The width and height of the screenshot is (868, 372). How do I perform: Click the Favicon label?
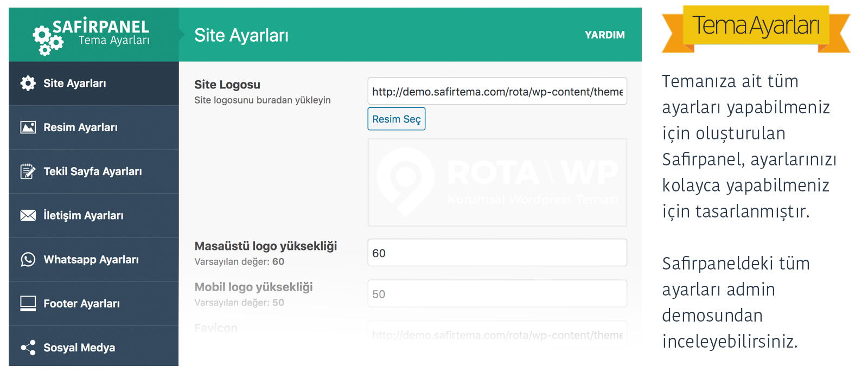pos(216,328)
